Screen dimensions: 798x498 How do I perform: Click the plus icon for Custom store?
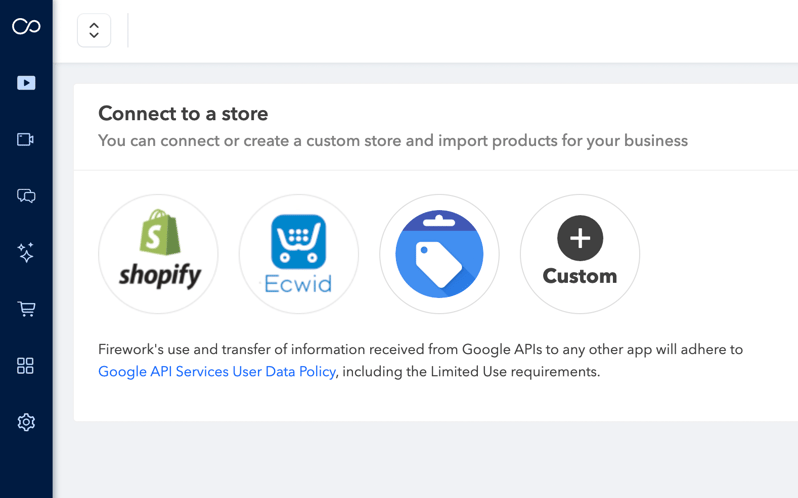point(580,238)
